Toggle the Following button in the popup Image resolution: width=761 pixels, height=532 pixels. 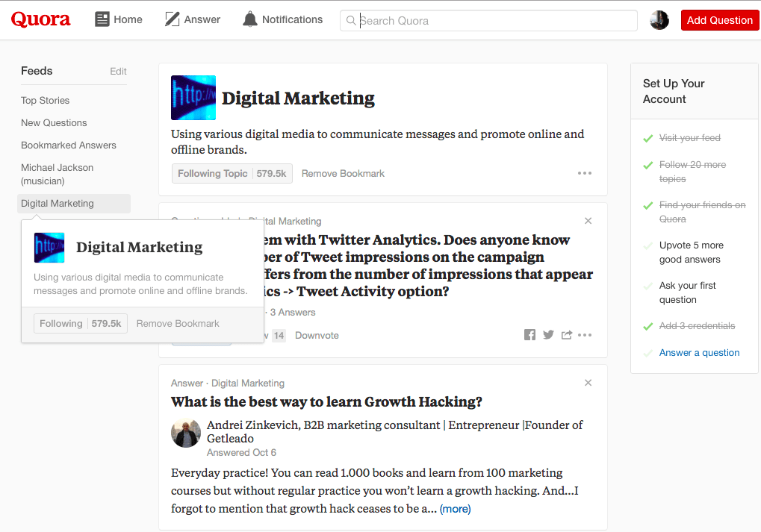pos(81,324)
